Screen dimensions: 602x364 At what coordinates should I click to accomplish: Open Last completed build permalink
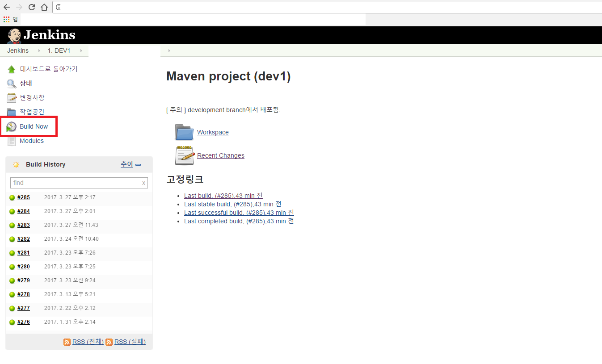[x=239, y=221]
